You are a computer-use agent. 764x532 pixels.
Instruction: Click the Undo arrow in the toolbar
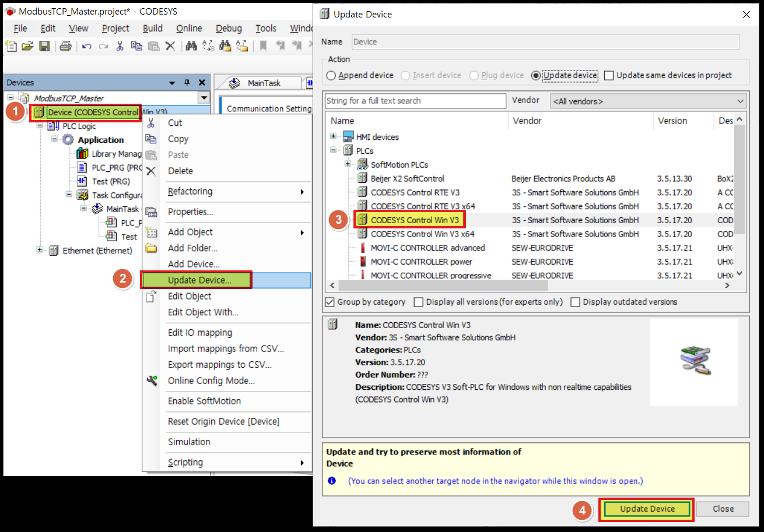(x=87, y=46)
